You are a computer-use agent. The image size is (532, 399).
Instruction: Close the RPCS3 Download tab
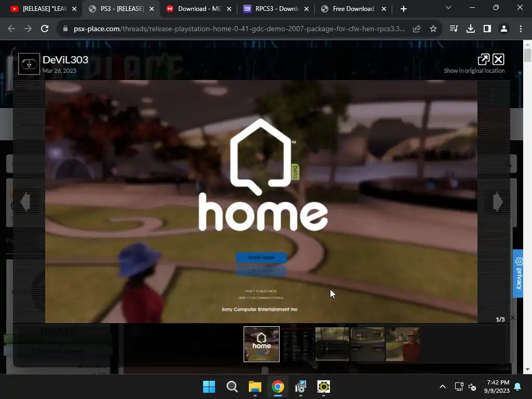pyautogui.click(x=307, y=9)
